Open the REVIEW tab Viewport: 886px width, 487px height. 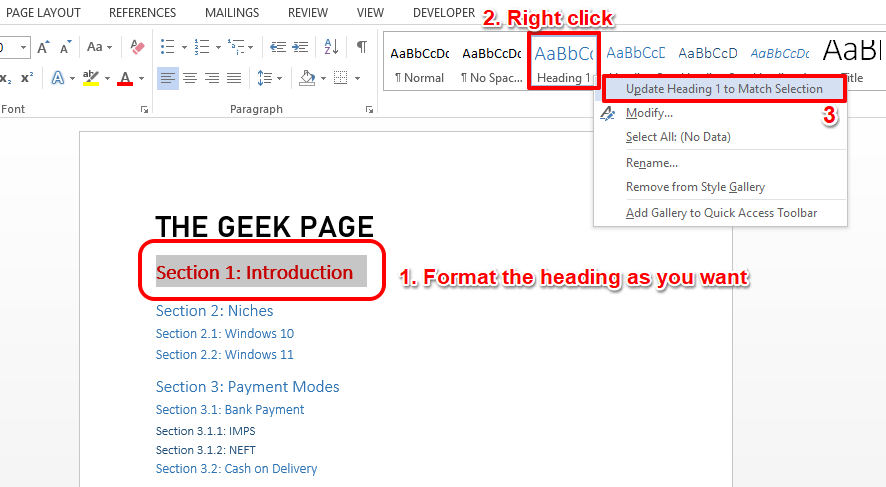[x=307, y=12]
